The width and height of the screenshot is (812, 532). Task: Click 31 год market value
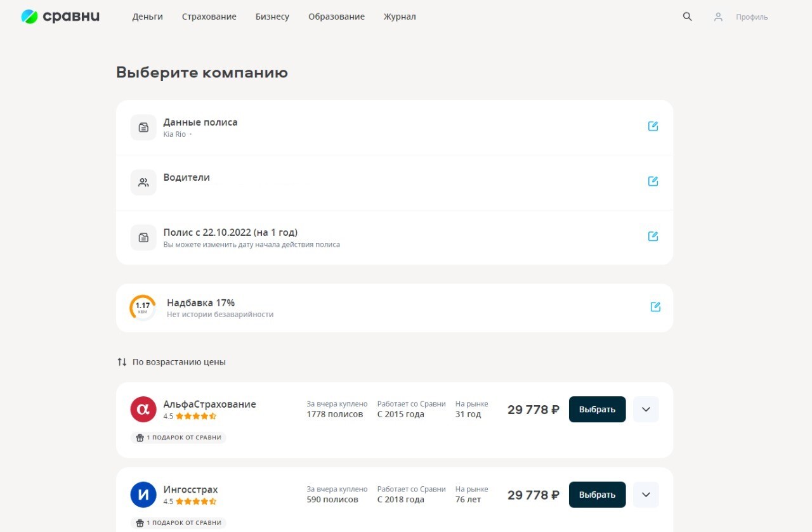468,415
